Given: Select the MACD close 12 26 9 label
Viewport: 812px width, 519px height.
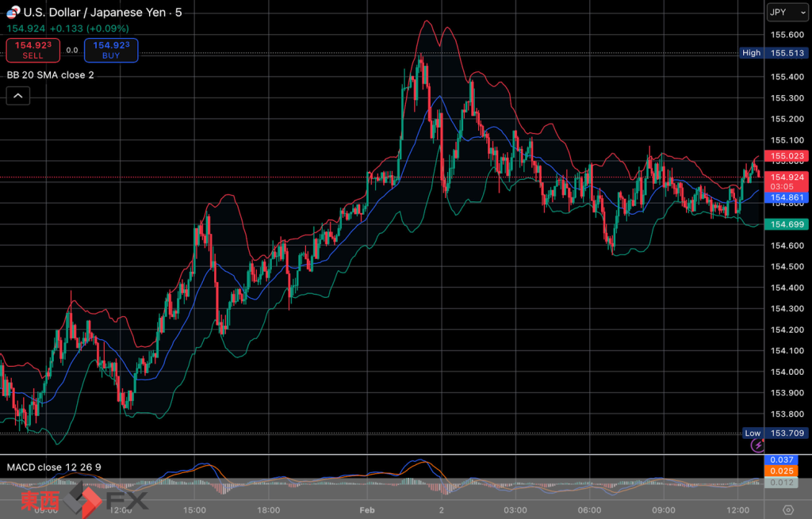Looking at the screenshot, I should tap(54, 467).
